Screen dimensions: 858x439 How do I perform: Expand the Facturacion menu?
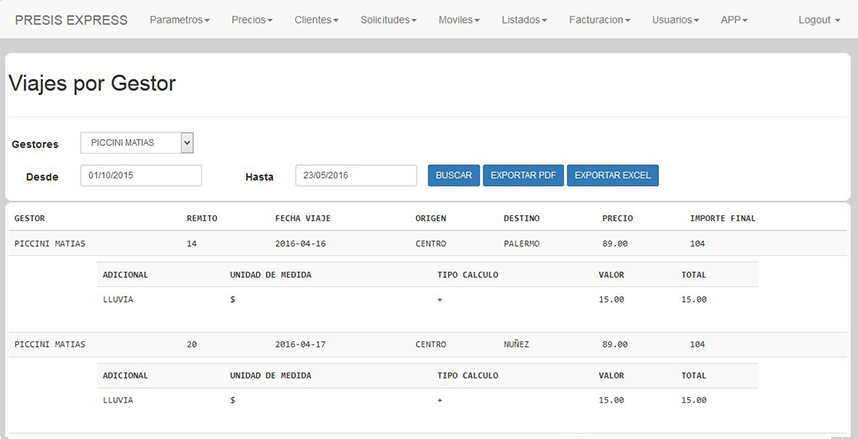click(599, 20)
